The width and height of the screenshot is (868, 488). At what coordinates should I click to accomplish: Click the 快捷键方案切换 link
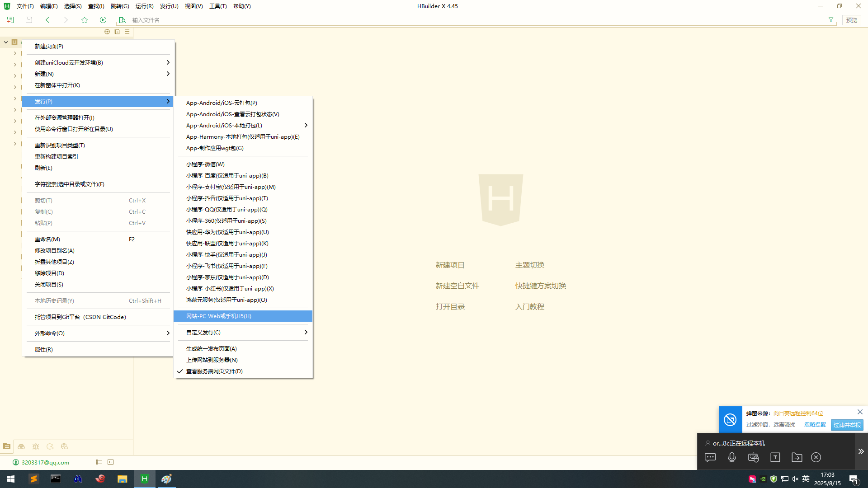541,286
